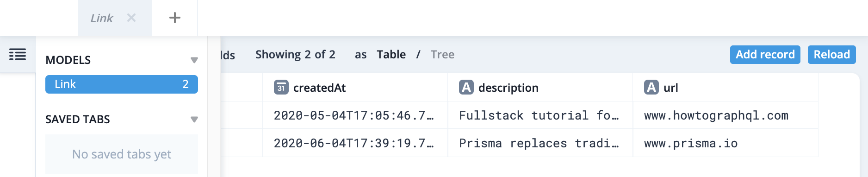The width and height of the screenshot is (868, 177).
Task: Click the url string type icon
Action: (651, 87)
